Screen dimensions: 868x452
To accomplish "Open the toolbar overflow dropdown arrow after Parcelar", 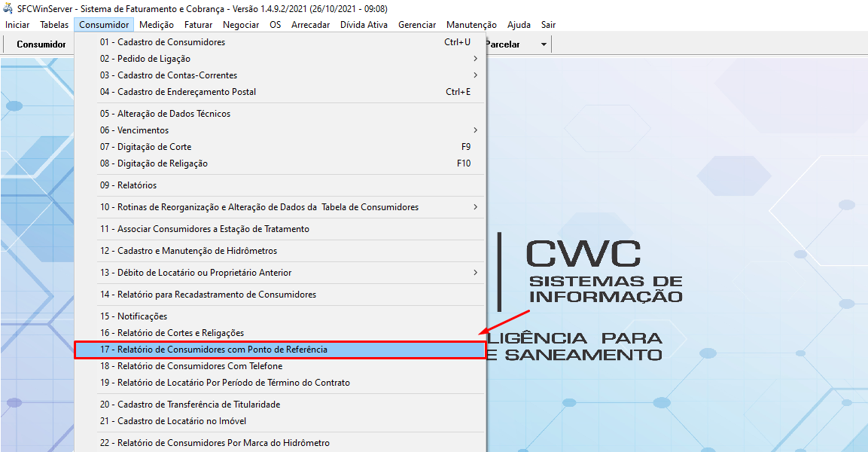I will pos(544,44).
